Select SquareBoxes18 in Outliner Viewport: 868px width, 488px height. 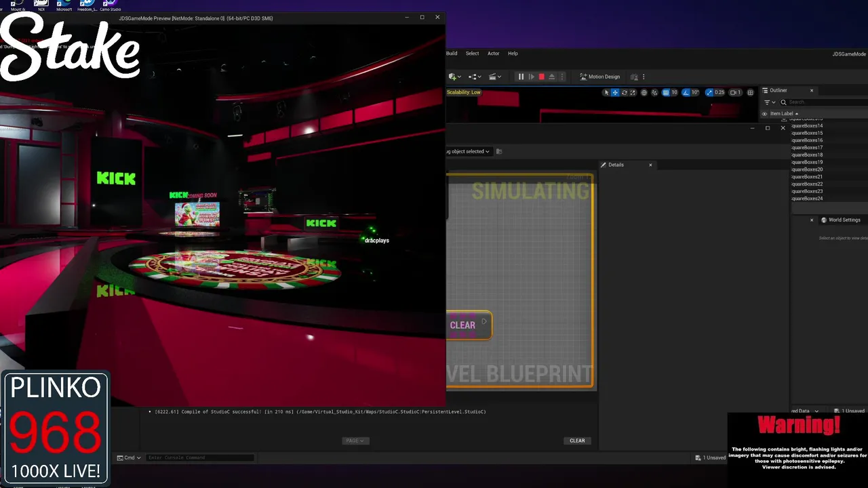807,155
